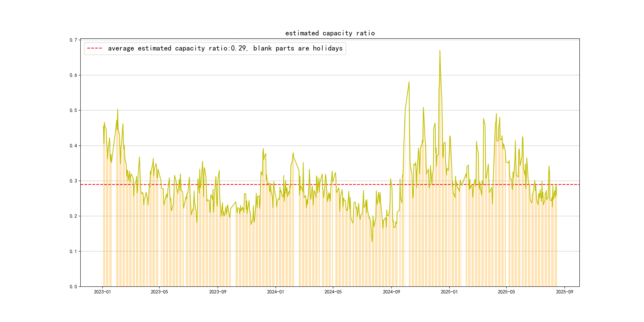Click the 0.1 y-axis tick label
The image size is (644, 322).
(x=73, y=251)
